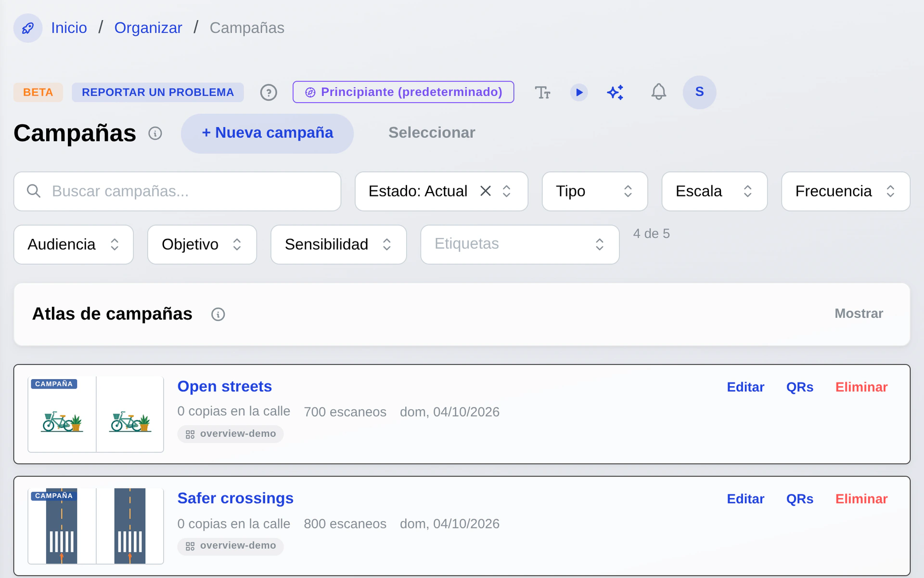Click the search magnifier icon
The width and height of the screenshot is (924, 578).
click(33, 191)
